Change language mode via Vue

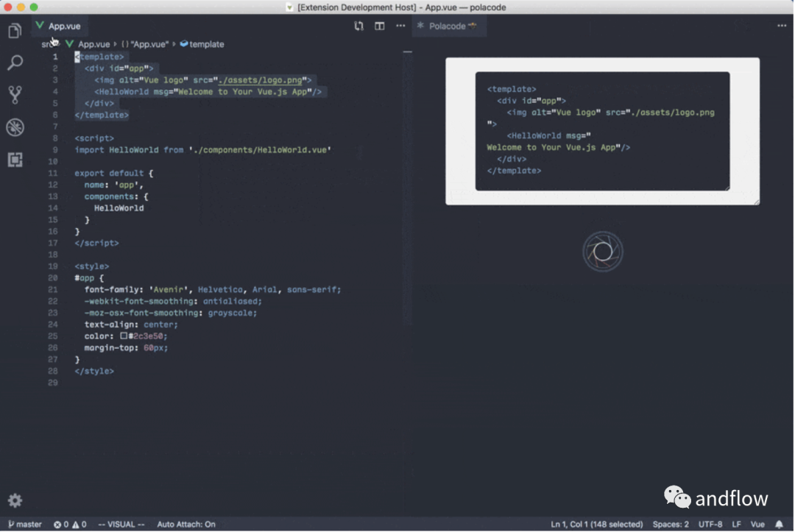[757, 525]
